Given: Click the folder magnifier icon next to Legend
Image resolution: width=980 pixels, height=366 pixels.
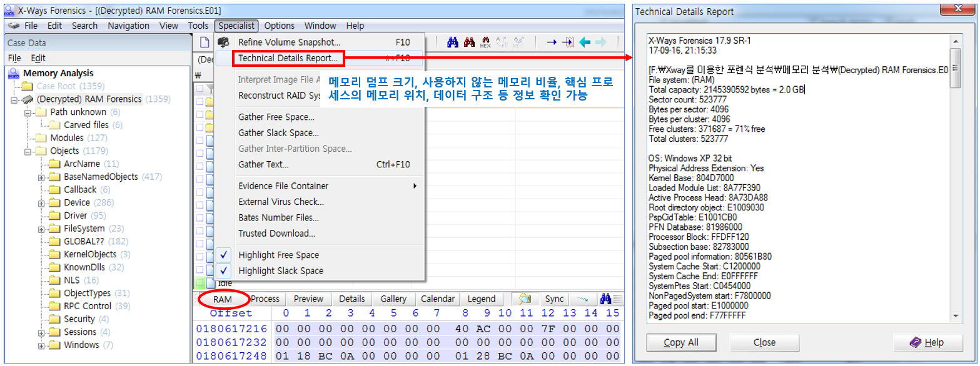Looking at the screenshot, I should [524, 299].
